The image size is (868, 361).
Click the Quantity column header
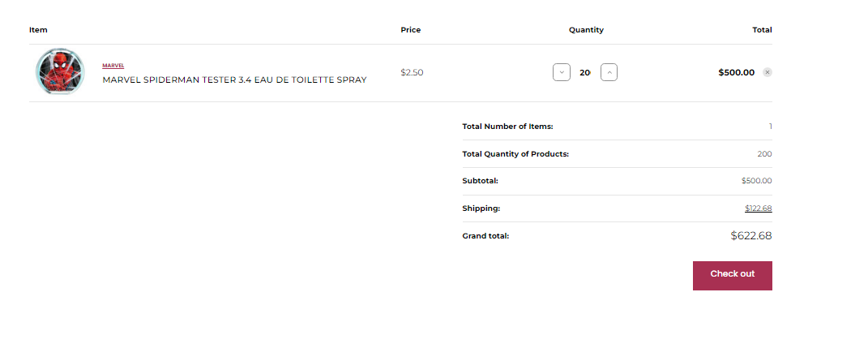coord(586,30)
